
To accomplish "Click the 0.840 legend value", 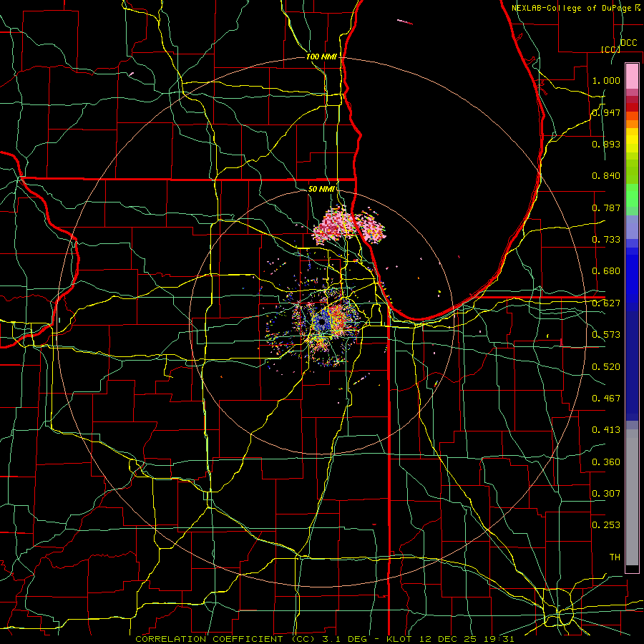I will pyautogui.click(x=606, y=176).
